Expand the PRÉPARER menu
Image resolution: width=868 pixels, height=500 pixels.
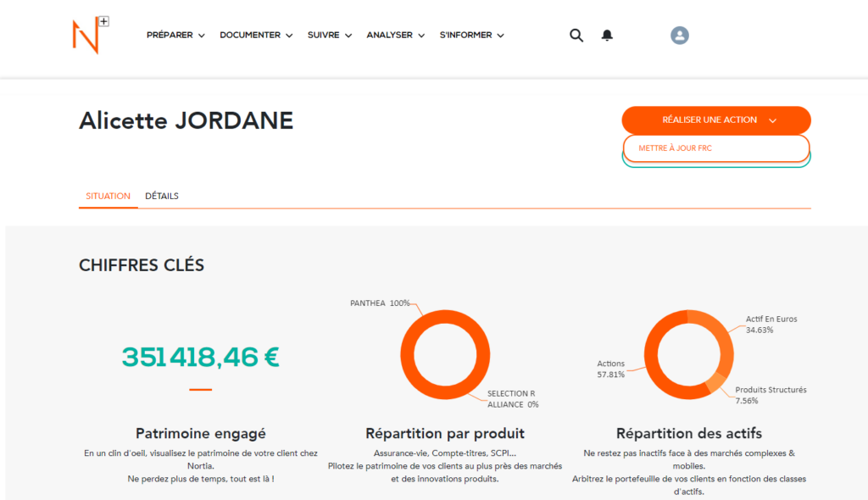tap(175, 36)
